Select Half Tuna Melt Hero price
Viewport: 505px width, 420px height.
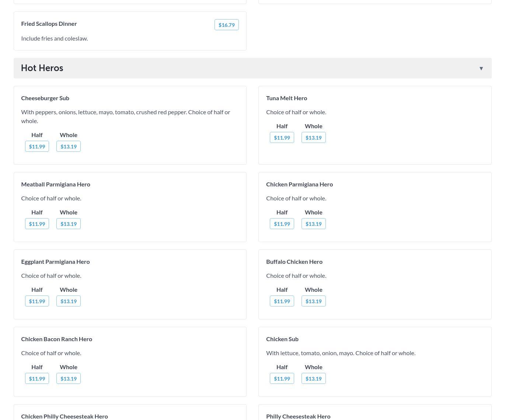point(282,138)
